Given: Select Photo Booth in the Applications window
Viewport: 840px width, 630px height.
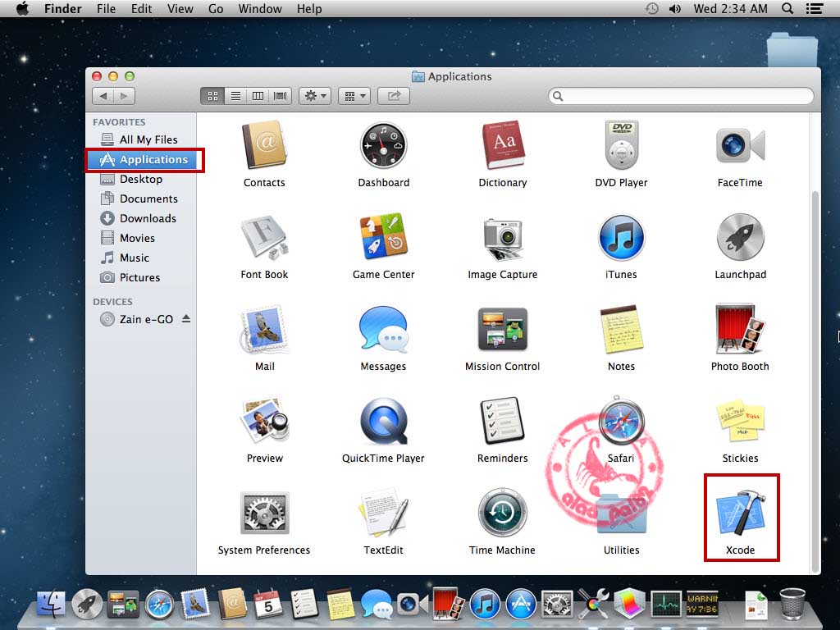Looking at the screenshot, I should coord(740,329).
